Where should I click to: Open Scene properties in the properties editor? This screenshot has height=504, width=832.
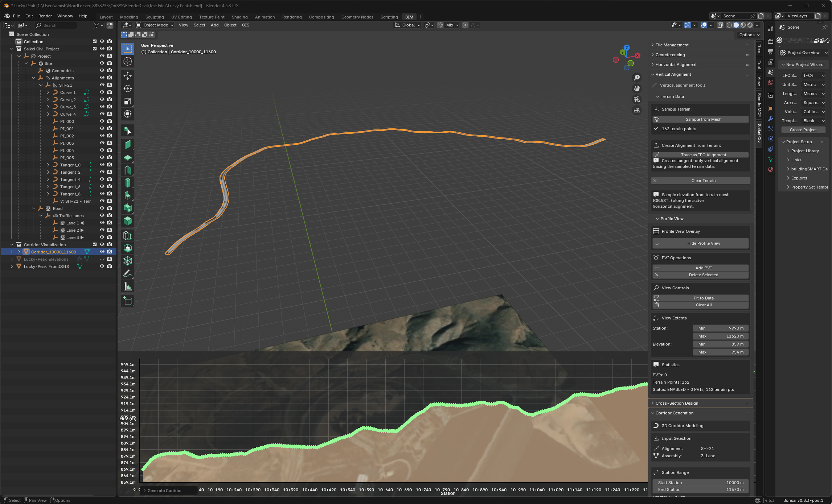pos(771,72)
